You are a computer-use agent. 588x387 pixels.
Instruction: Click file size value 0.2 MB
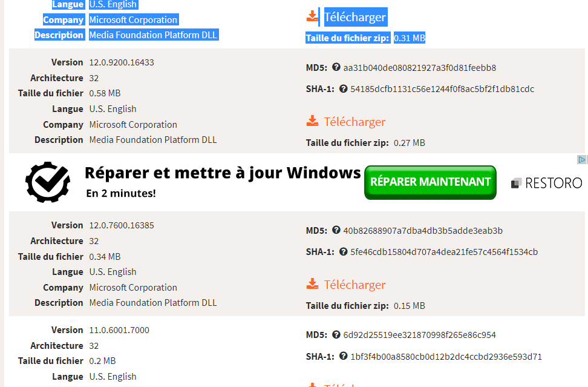pos(102,361)
